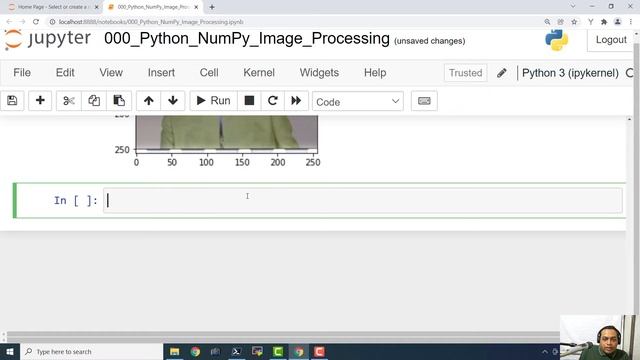The width and height of the screenshot is (640, 360).
Task: Show hidden system tray icons chevron
Action: 544,351
